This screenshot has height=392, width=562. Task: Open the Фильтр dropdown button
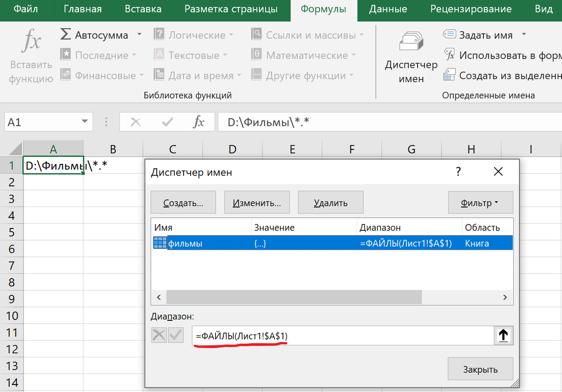coord(481,203)
